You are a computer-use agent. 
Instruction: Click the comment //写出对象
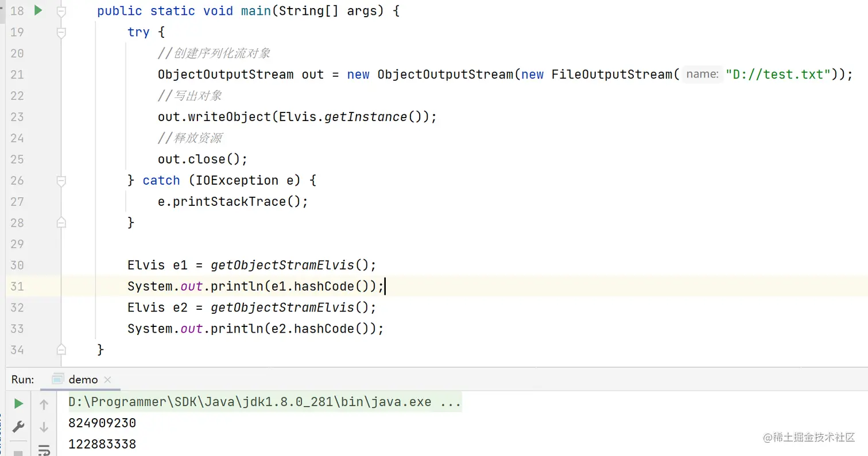click(190, 96)
